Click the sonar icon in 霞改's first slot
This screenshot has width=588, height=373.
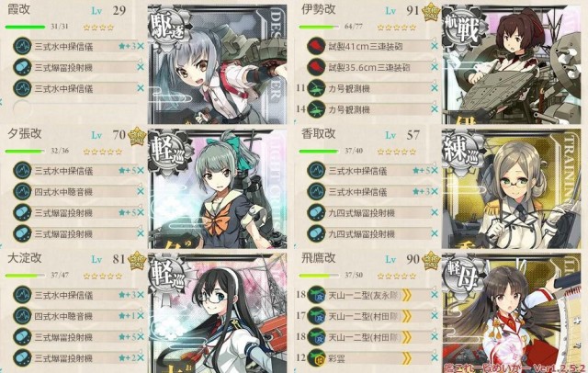click(x=22, y=47)
